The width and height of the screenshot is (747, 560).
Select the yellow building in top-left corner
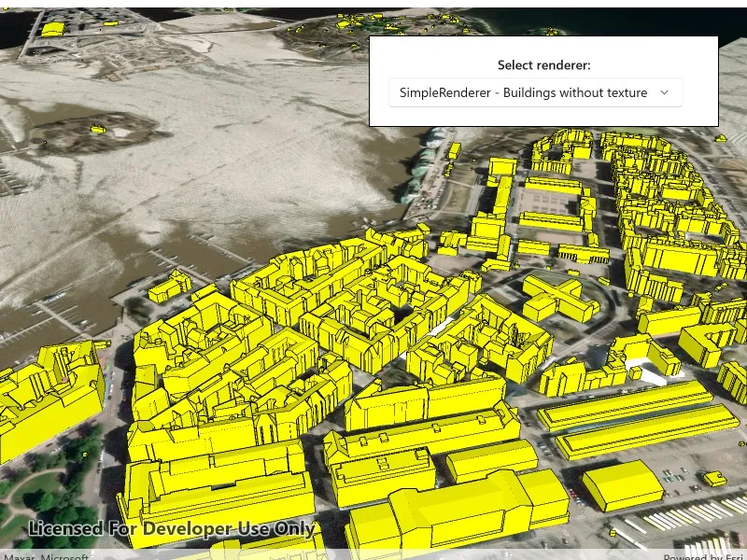click(52, 29)
